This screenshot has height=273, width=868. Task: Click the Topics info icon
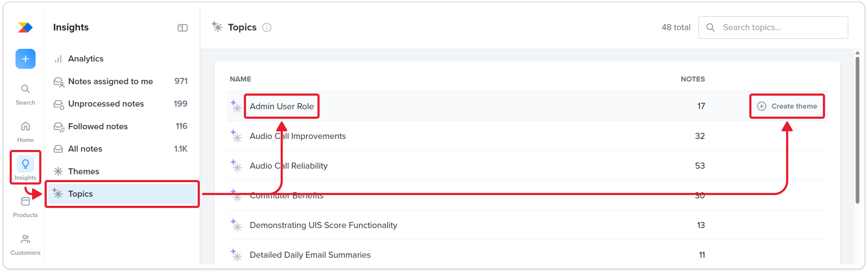(x=266, y=28)
